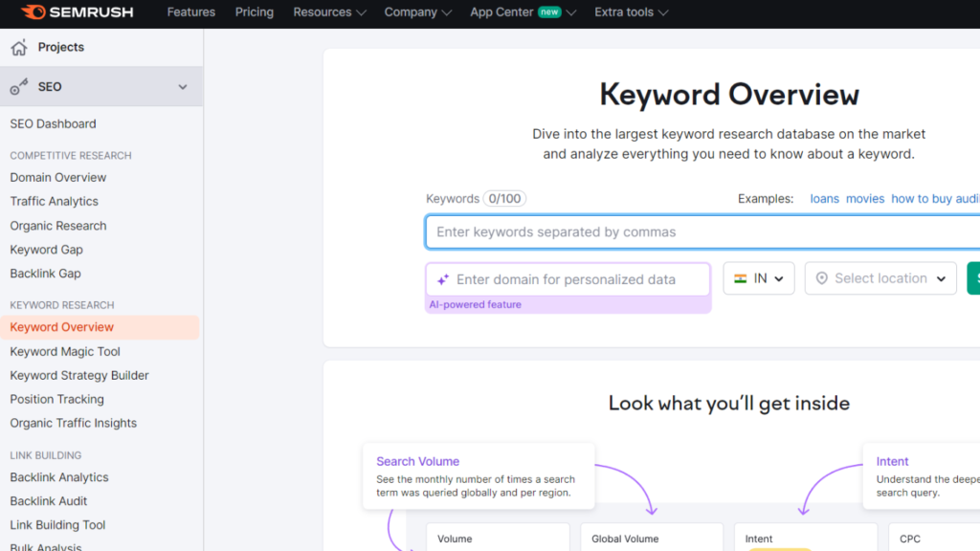Click the India flag icon
Screen dimensions: 980x551
(x=741, y=278)
